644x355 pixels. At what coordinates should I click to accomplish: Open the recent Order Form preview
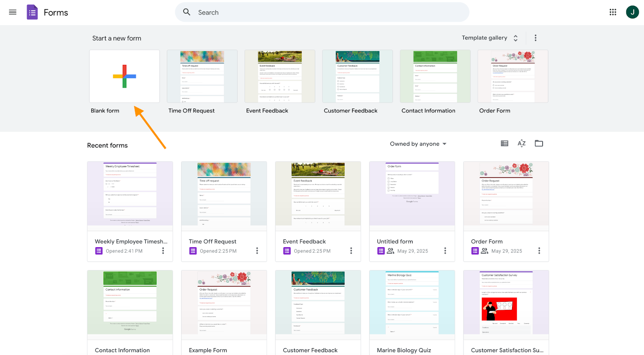click(506, 194)
